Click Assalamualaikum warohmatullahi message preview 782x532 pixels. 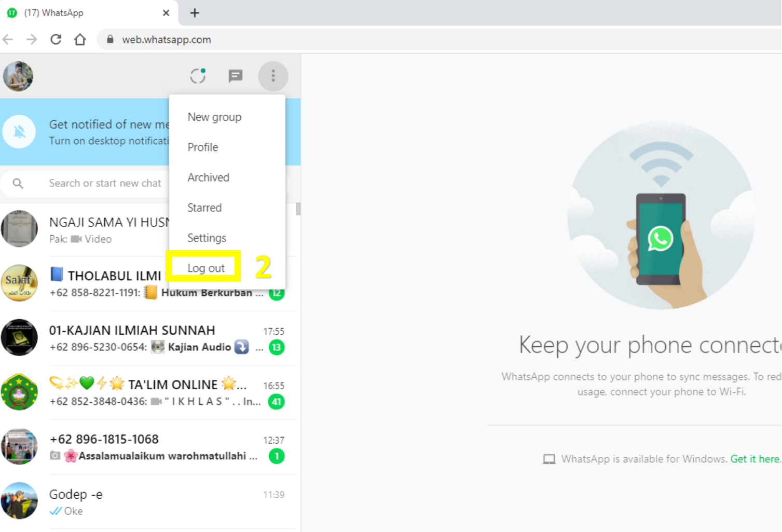click(x=168, y=456)
